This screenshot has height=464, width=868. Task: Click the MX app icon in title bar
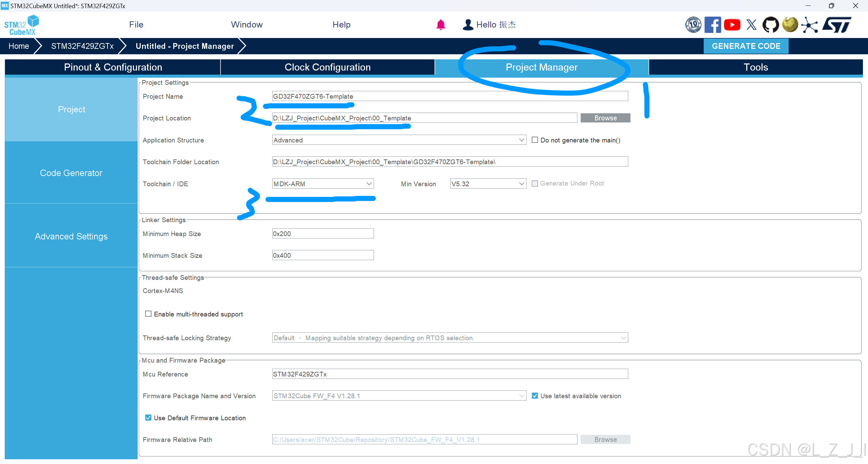pos(5,6)
